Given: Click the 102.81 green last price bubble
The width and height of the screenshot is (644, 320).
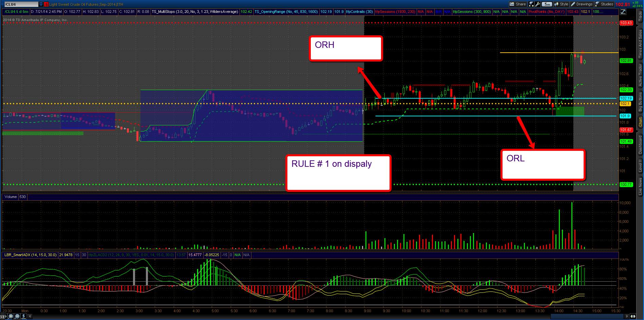Looking at the screenshot, I should 626,60.
